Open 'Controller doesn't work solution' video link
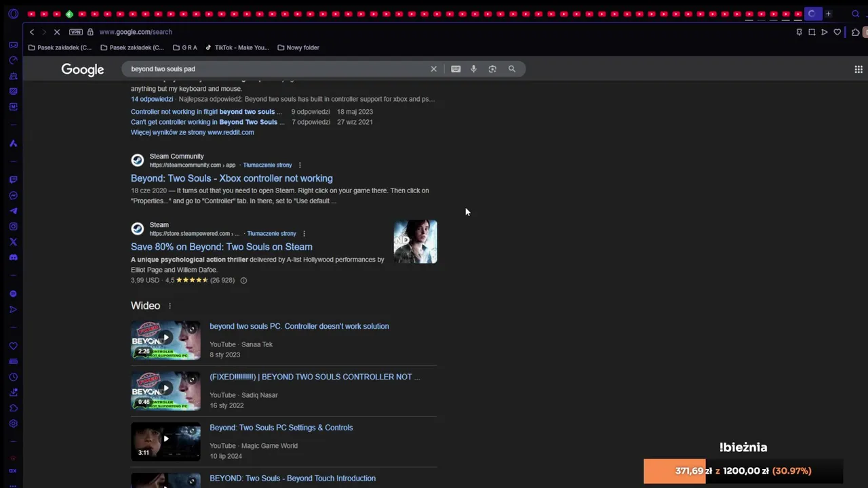The image size is (868, 488). (299, 326)
